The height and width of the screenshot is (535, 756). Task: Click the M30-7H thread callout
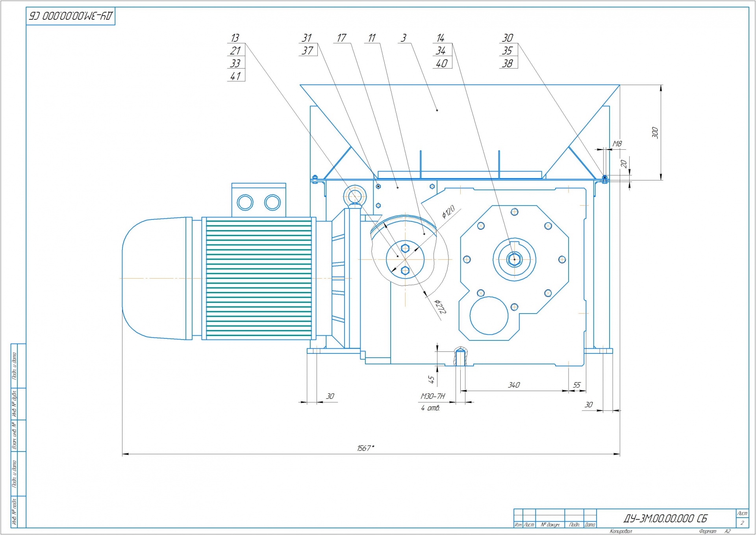(x=433, y=396)
